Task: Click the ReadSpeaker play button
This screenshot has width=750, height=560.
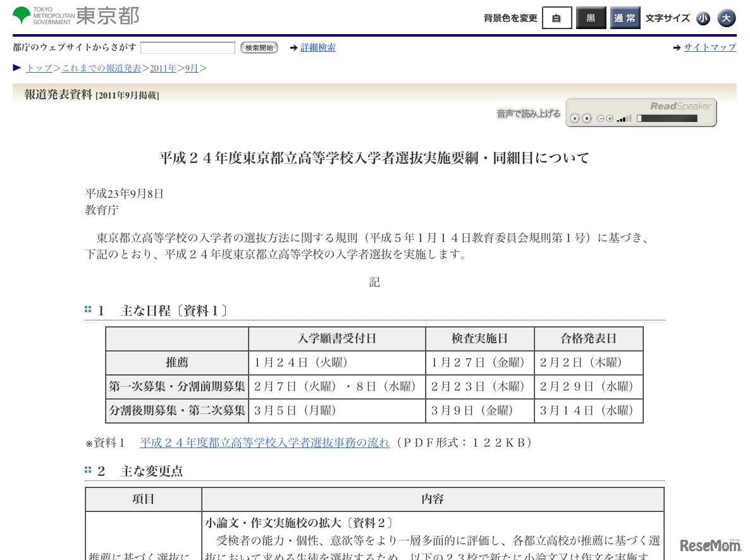Action: pyautogui.click(x=575, y=118)
